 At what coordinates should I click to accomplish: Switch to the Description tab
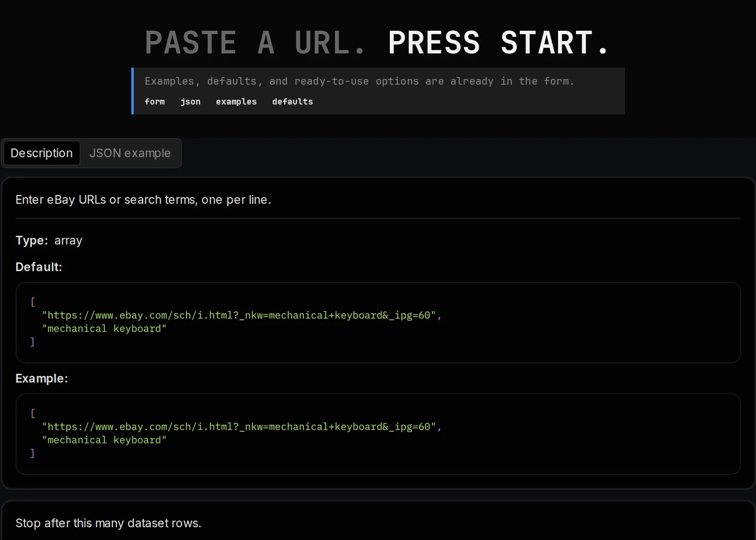(42, 153)
